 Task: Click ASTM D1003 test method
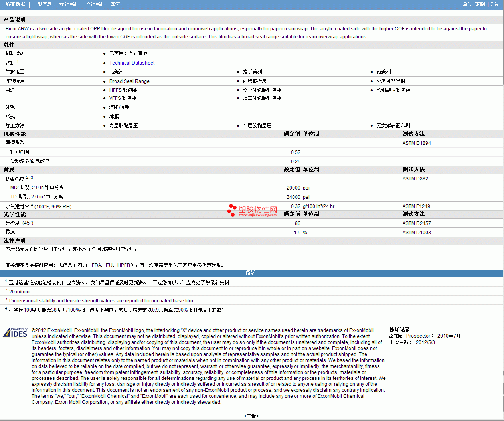(417, 233)
